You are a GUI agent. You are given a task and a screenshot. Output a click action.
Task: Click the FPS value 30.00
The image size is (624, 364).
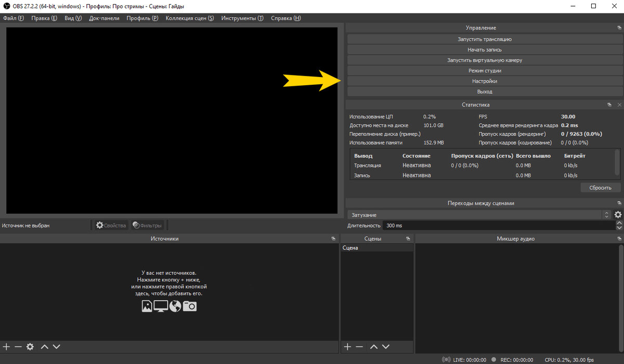(x=568, y=117)
